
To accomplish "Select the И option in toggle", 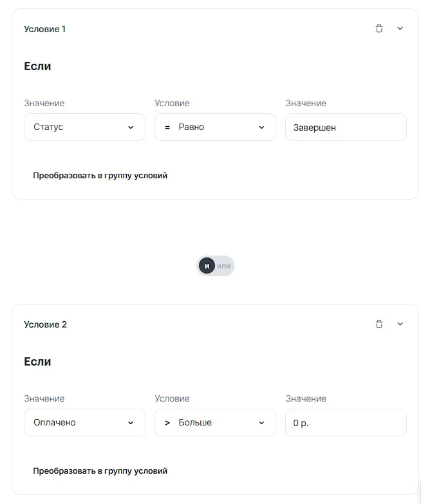I will click(x=207, y=266).
